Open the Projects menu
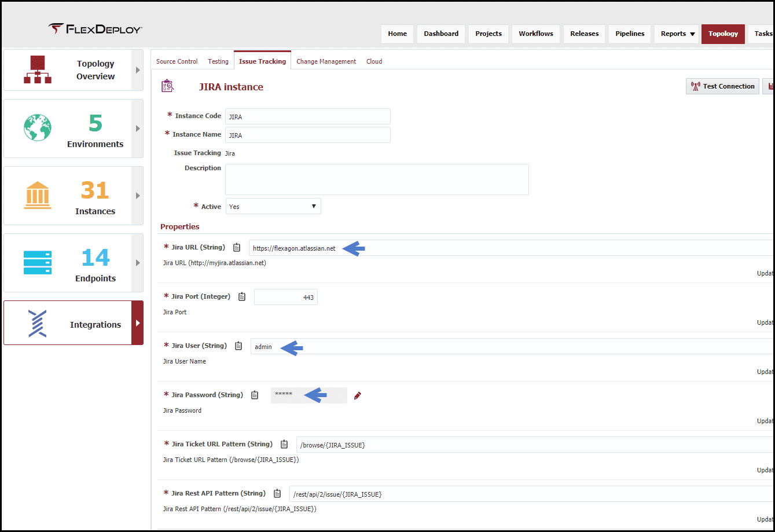775x532 pixels. [x=488, y=34]
